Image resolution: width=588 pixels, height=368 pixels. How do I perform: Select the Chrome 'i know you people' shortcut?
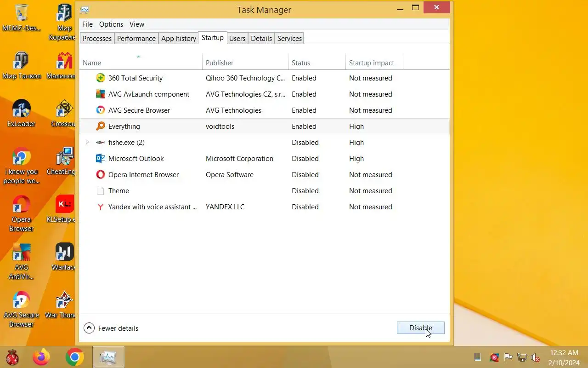(22, 166)
